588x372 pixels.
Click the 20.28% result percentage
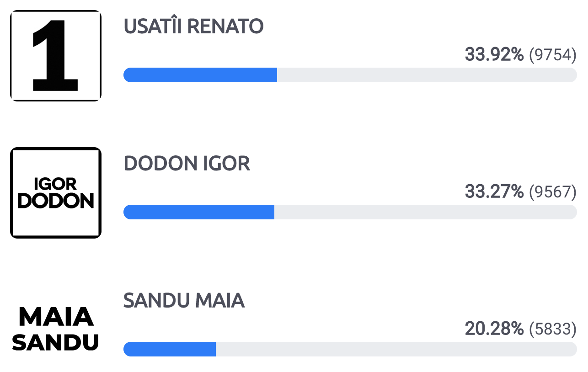click(494, 329)
